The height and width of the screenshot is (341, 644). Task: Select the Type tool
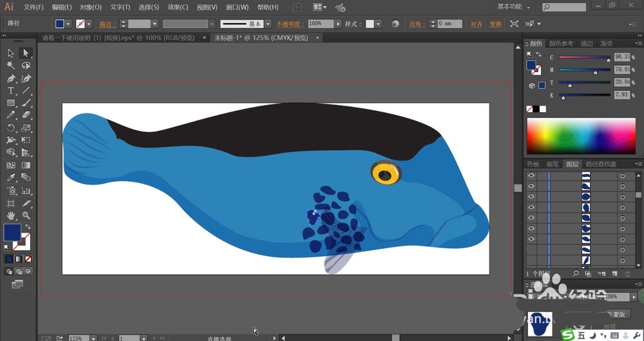11,91
